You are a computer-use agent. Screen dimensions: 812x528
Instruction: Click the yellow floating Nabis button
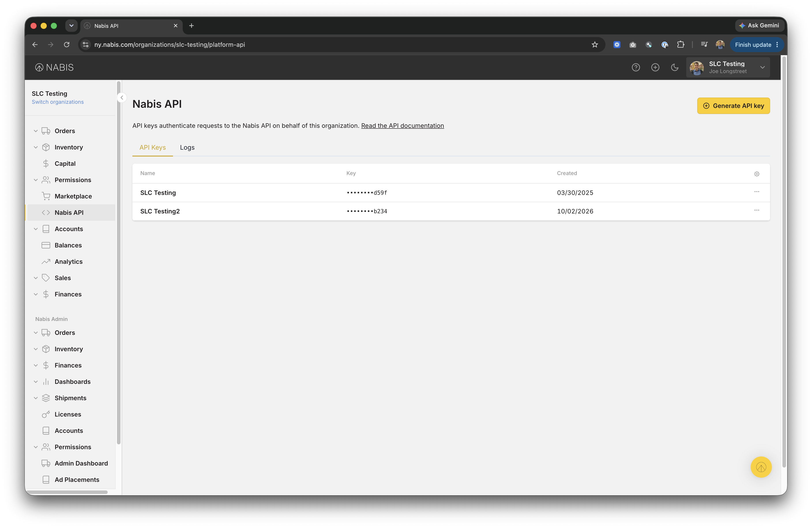(761, 467)
